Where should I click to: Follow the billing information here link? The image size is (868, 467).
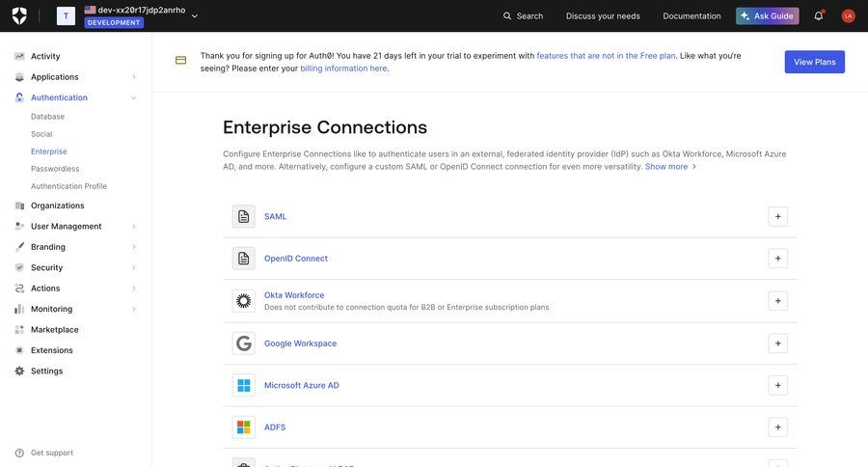pos(343,69)
